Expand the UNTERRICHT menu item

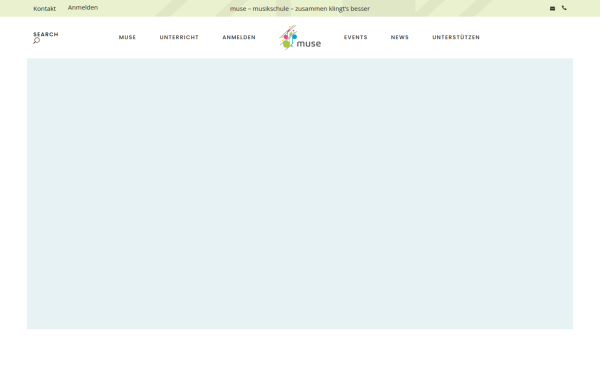(x=179, y=37)
